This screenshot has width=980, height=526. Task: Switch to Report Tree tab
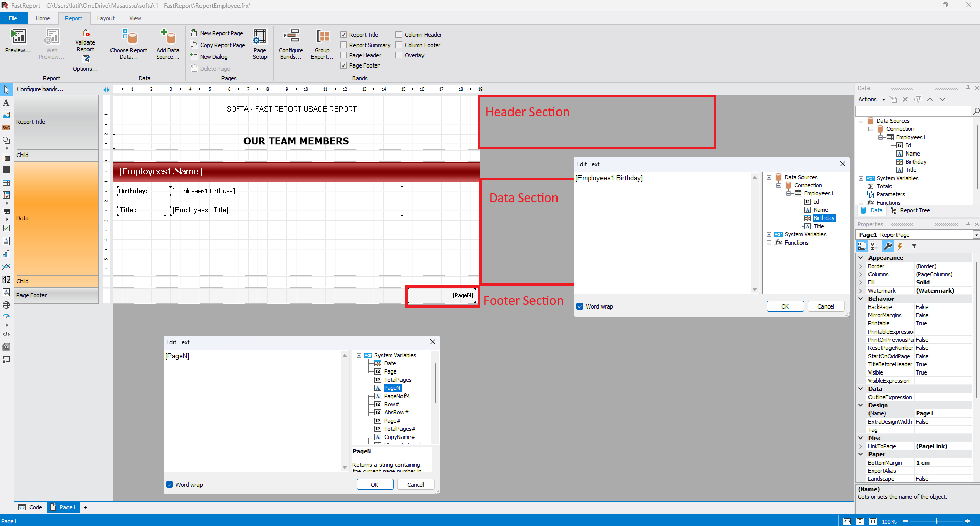click(910, 211)
